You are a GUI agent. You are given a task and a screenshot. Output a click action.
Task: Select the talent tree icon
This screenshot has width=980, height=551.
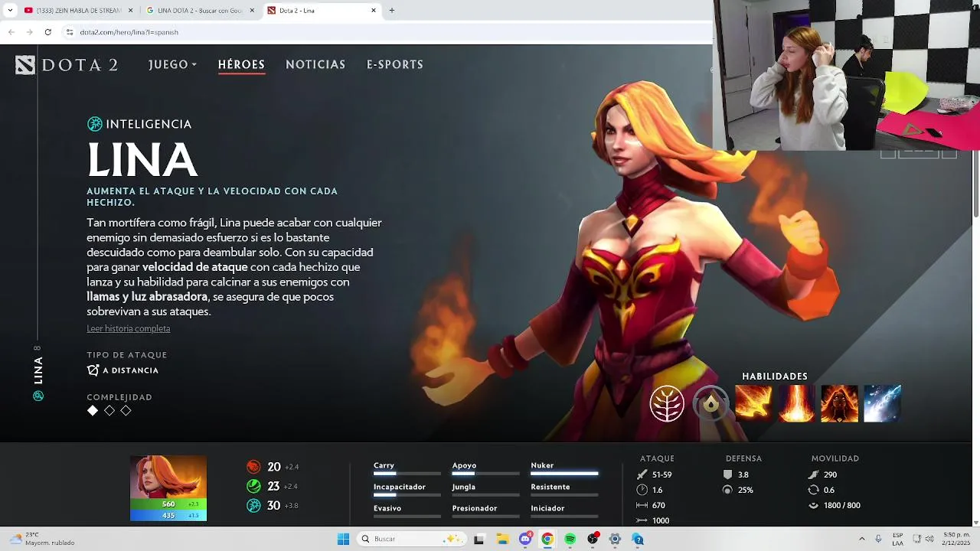tap(667, 404)
